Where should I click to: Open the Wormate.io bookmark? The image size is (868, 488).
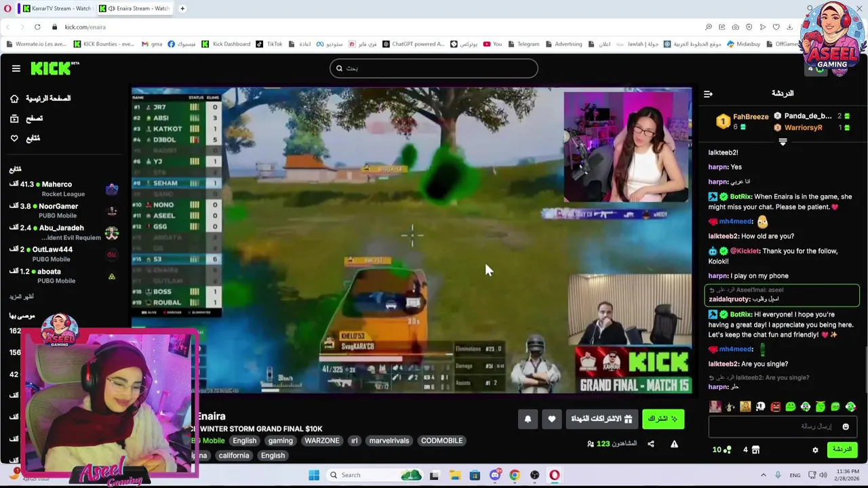point(37,44)
